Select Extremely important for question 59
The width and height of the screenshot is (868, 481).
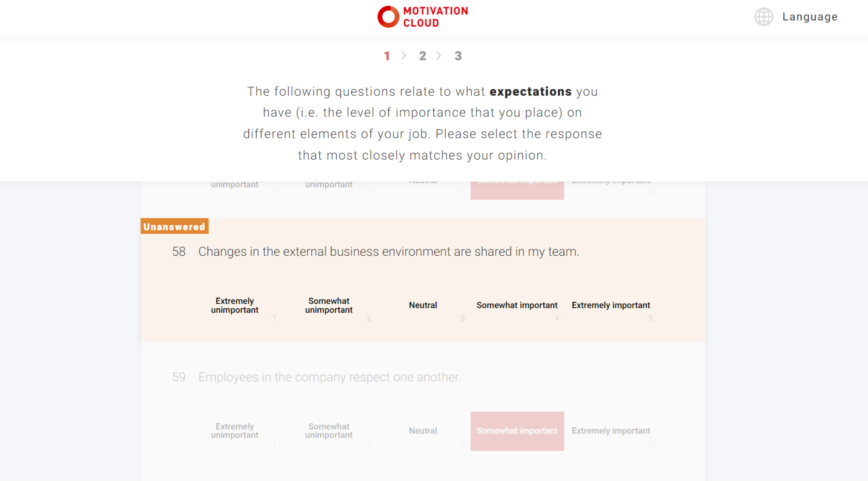tap(611, 431)
